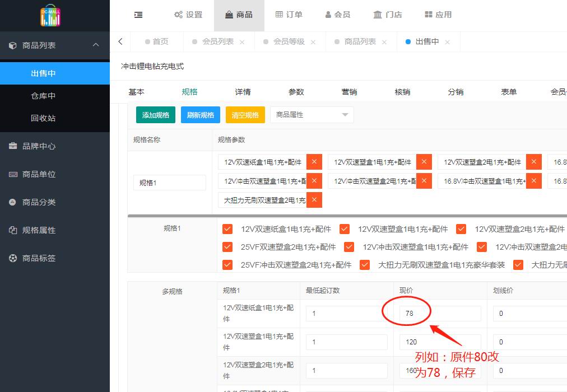This screenshot has width=567, height=392.
Task: Click the copy icon beside 规格属性
Action: [x=13, y=230]
